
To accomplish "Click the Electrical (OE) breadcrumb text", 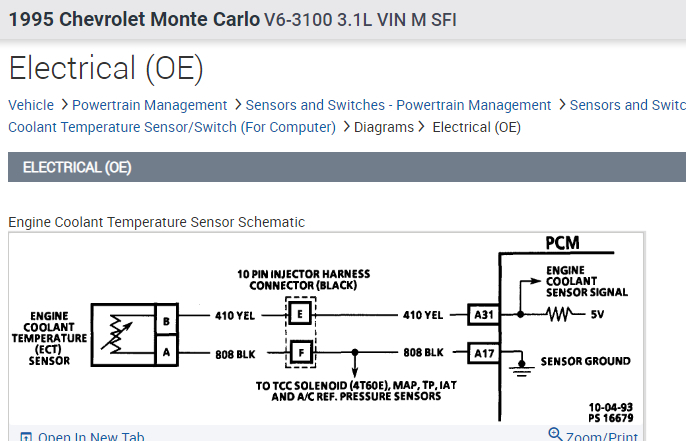I will coord(476,127).
